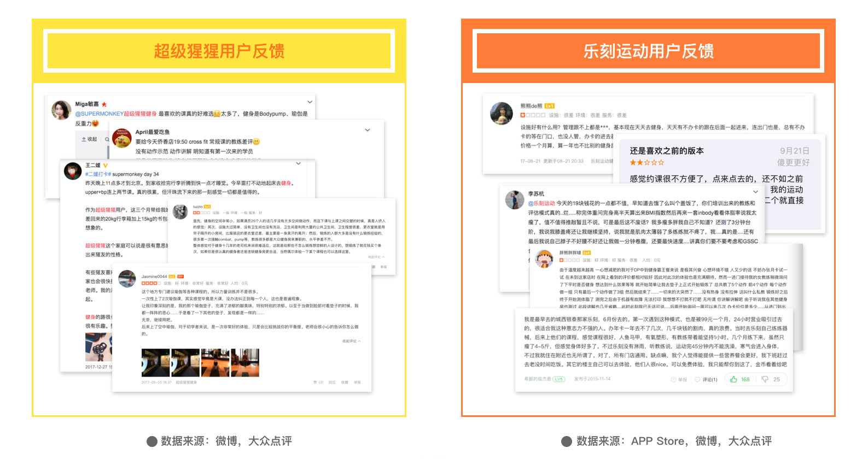Click luzzio's reviewer avatar
Screen dimensions: 868x465
pyautogui.click(x=180, y=212)
